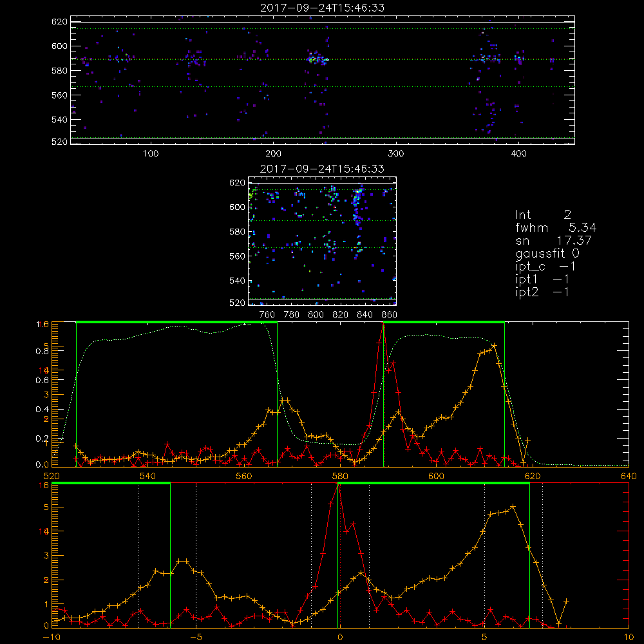Click x-axis label 640 on profile plot

point(629,476)
